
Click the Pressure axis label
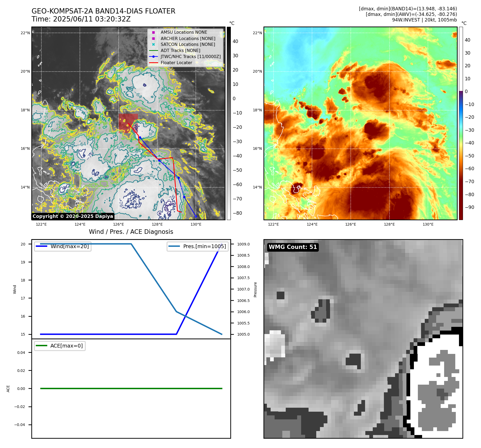pos(255,289)
